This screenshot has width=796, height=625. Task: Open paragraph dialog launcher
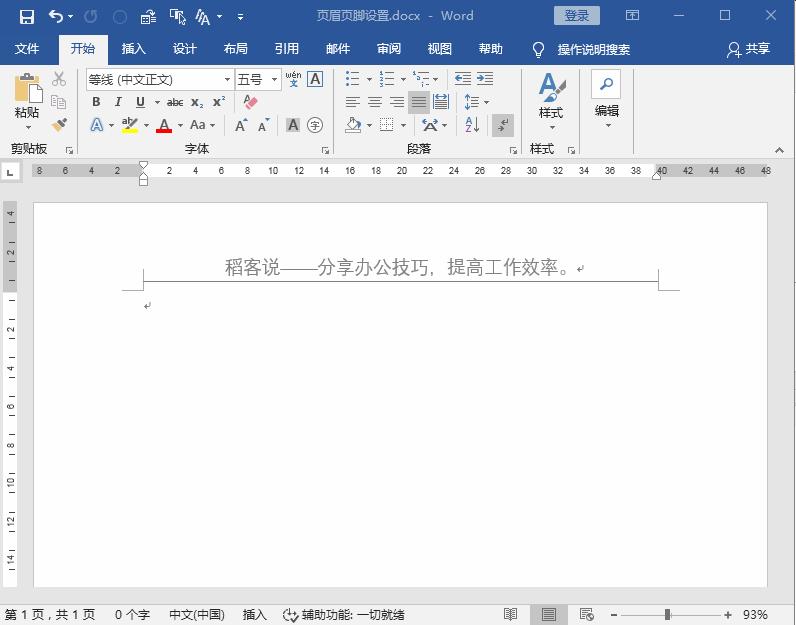click(x=513, y=150)
